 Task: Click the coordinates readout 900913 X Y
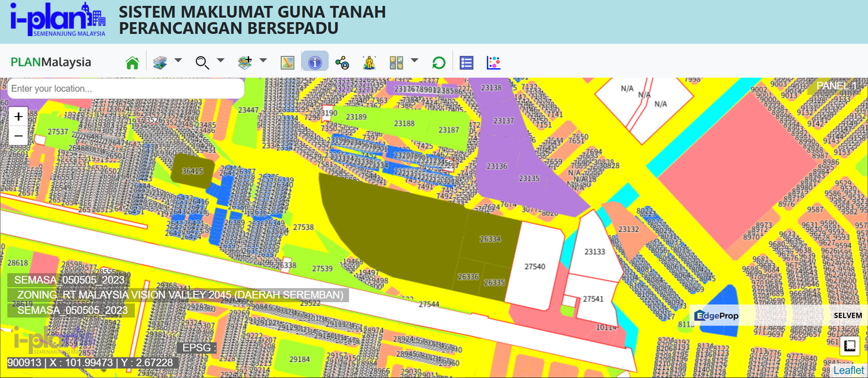tap(90, 363)
